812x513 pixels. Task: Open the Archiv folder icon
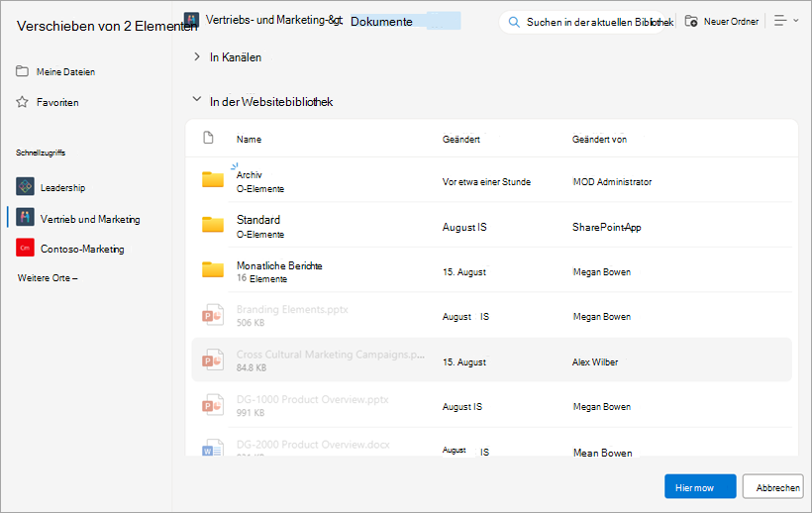[213, 179]
